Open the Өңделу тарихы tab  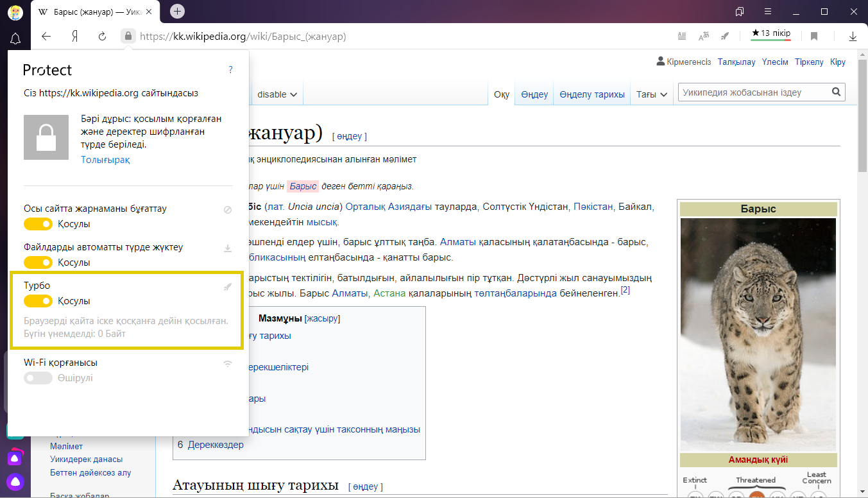592,94
